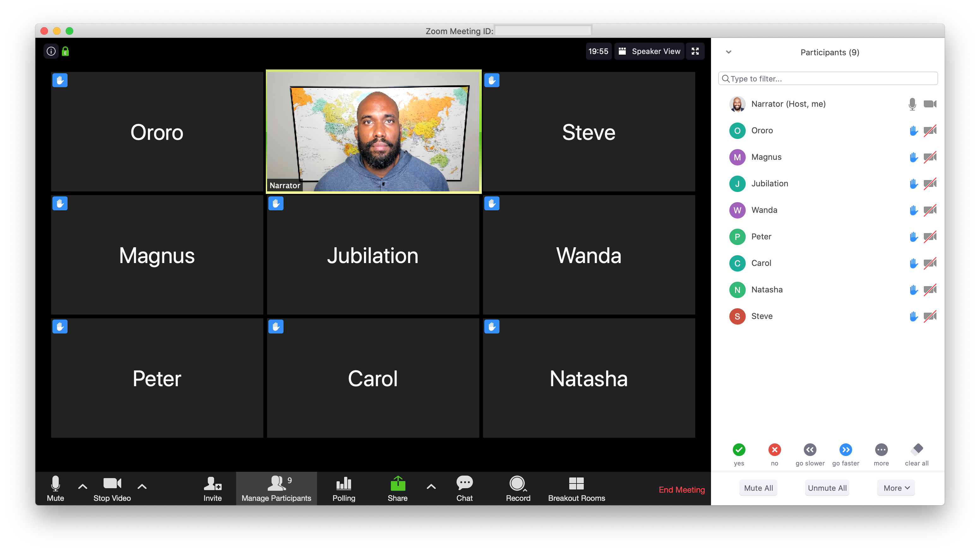Click End Meeting button
980x552 pixels.
tap(682, 489)
